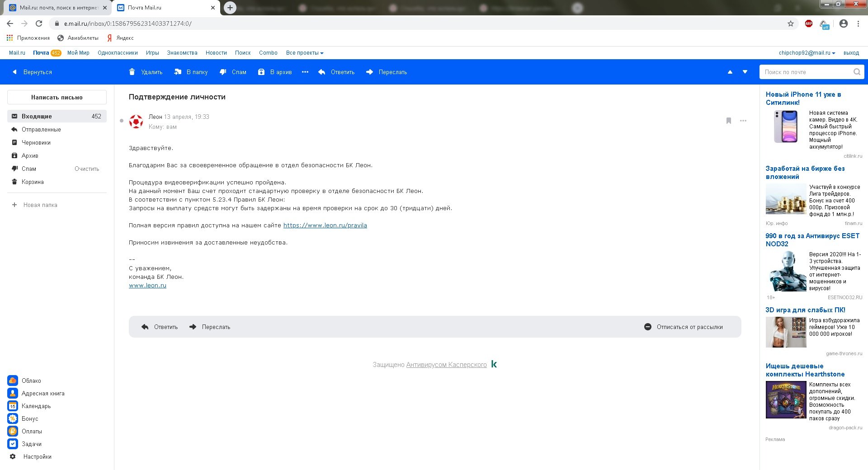Click the Поиск по почте search field
Viewport: 868px width, 470px height.
click(x=806, y=72)
